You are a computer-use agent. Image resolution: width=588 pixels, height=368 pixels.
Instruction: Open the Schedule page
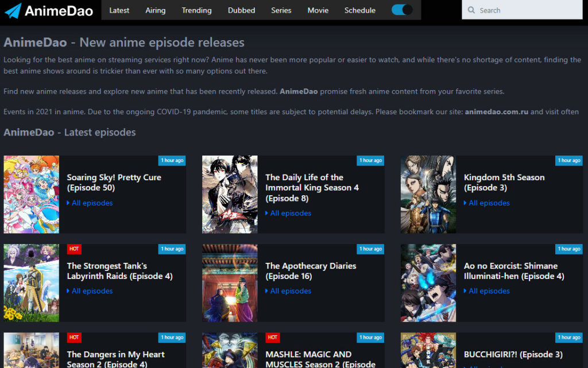tap(360, 10)
